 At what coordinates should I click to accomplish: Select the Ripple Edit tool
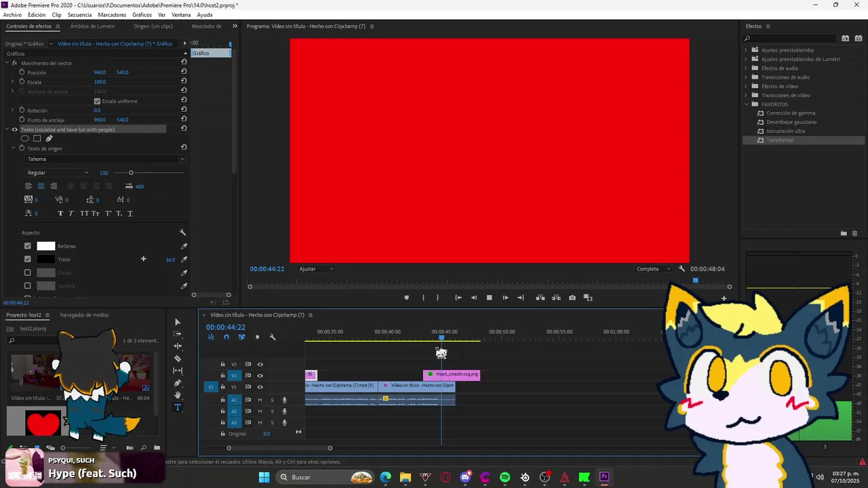pyautogui.click(x=178, y=346)
